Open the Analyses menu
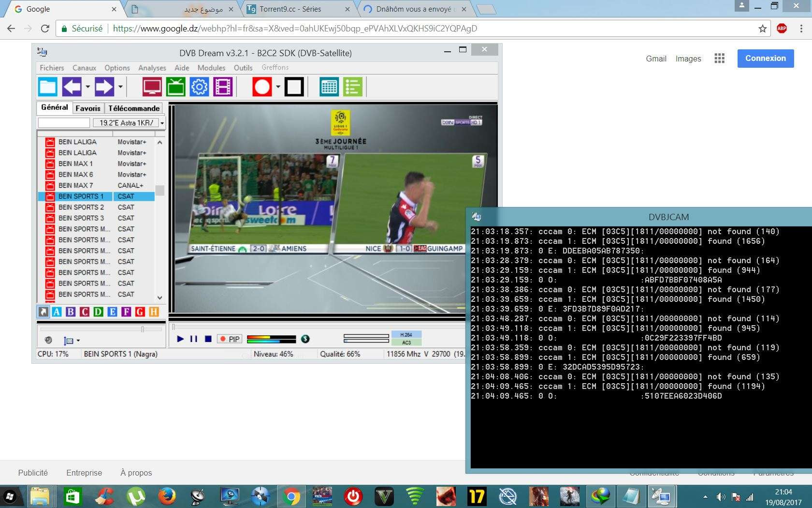Image resolution: width=812 pixels, height=508 pixels. (152, 68)
